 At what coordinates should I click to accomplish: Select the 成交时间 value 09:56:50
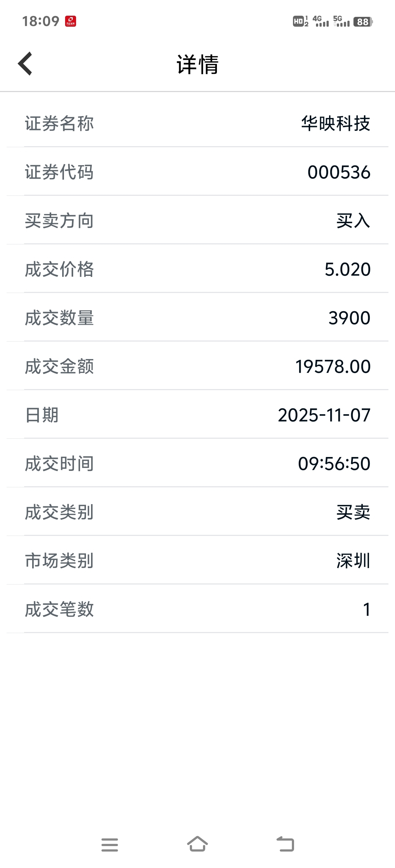coord(334,464)
